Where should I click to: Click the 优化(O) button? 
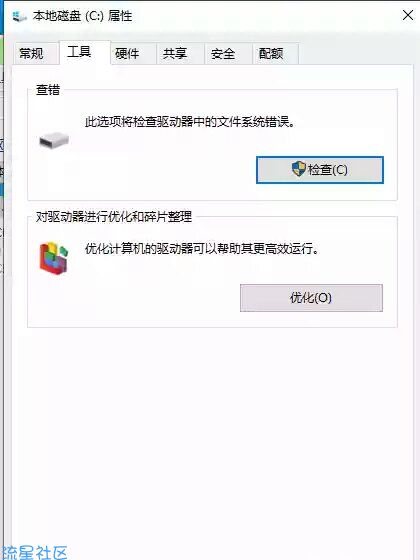click(311, 298)
